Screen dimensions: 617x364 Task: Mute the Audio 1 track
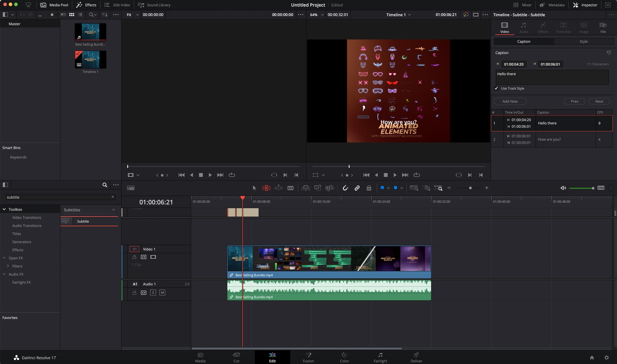[x=162, y=293]
